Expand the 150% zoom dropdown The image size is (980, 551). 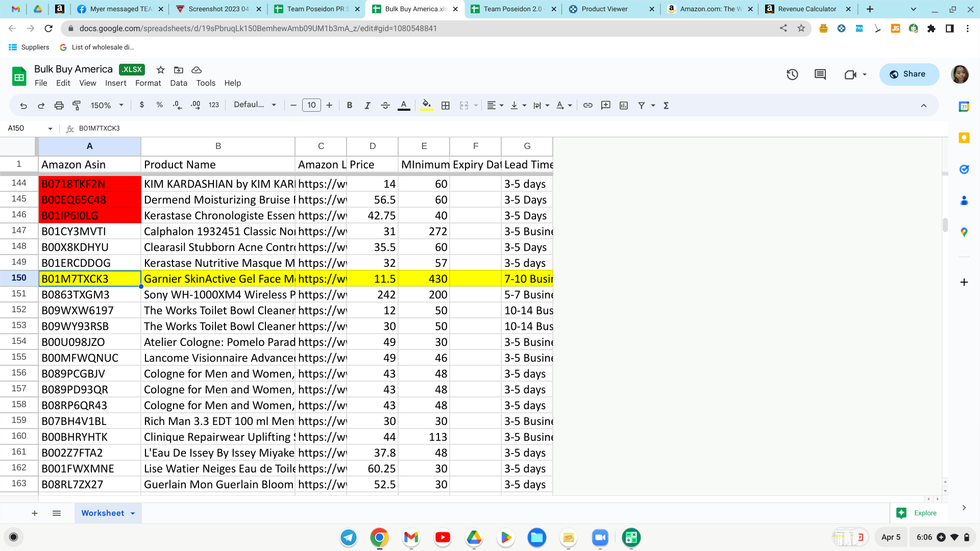coord(107,105)
